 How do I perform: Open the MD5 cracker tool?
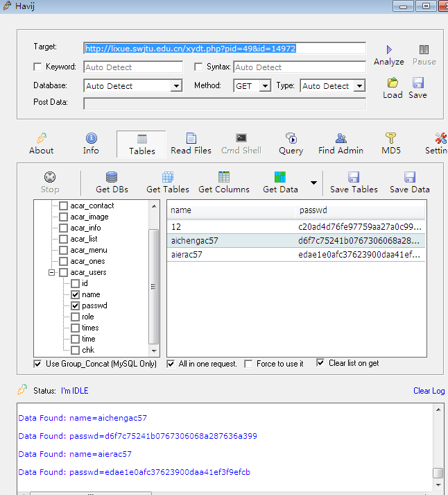[391, 144]
